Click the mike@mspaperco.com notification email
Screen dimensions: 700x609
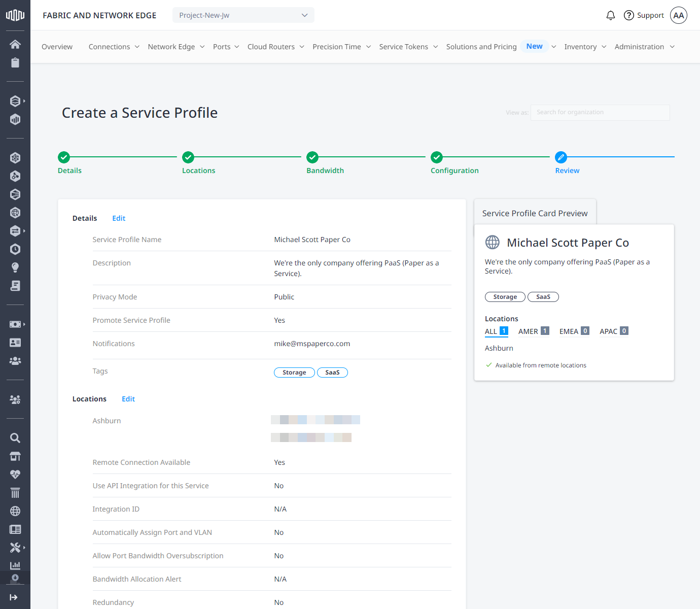312,344
